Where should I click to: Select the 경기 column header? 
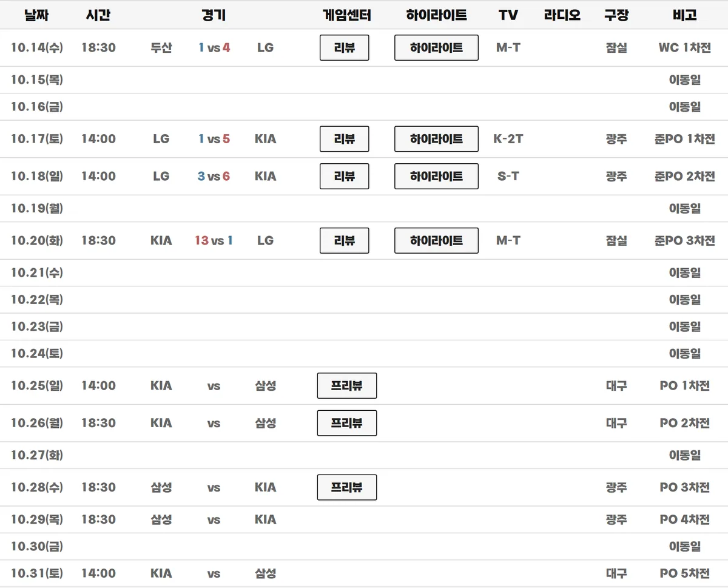pos(214,15)
